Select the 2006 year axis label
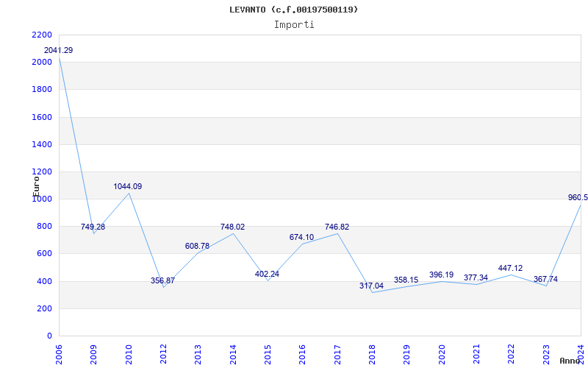Viewport: 588px width, 368px height. 59,355
